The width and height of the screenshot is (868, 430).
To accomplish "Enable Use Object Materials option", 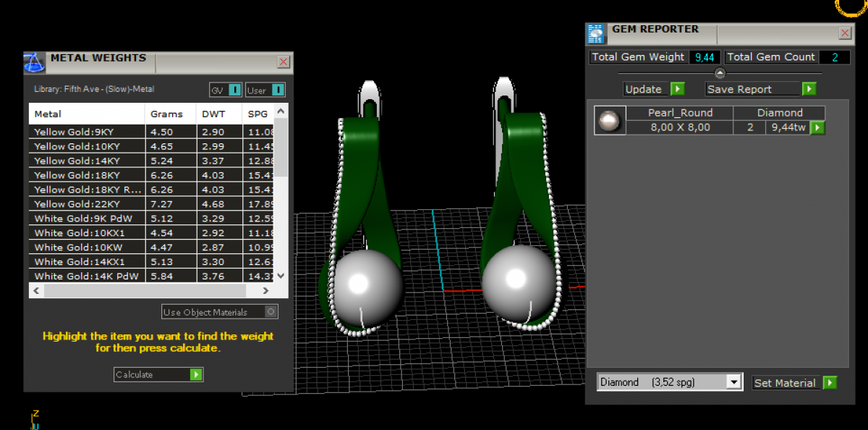I will coord(271,312).
